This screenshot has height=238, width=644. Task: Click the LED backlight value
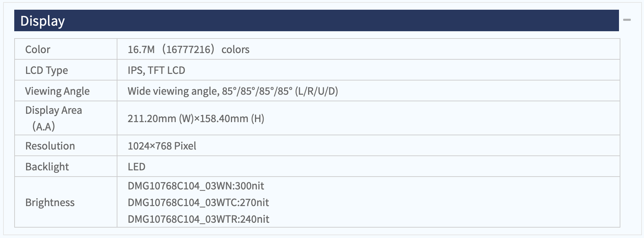[137, 167]
